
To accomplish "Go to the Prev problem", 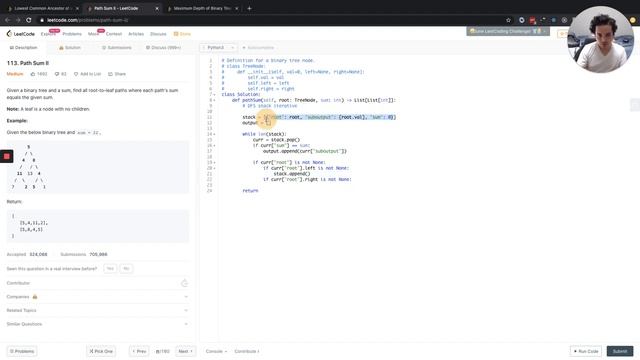I will [139, 351].
